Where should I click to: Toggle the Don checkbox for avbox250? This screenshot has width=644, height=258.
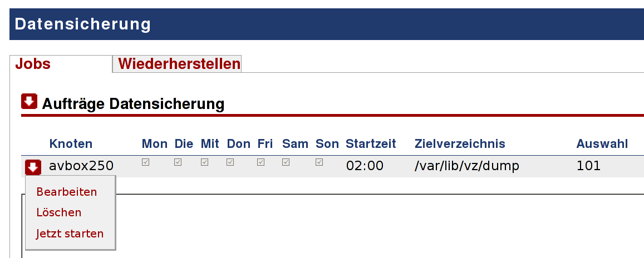pyautogui.click(x=230, y=162)
